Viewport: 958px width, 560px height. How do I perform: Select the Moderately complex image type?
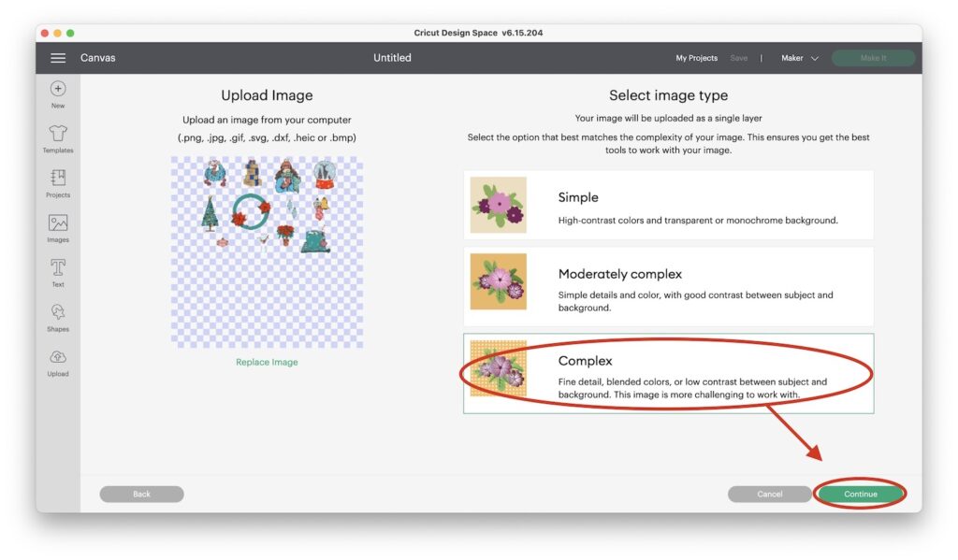pos(668,286)
